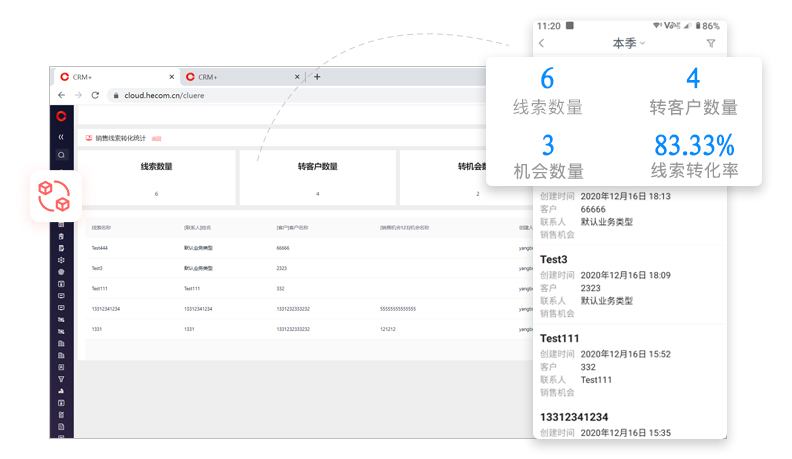Image resolution: width=792 pixels, height=459 pixels.
Task: Open the 本季 period dropdown
Action: pos(629,43)
